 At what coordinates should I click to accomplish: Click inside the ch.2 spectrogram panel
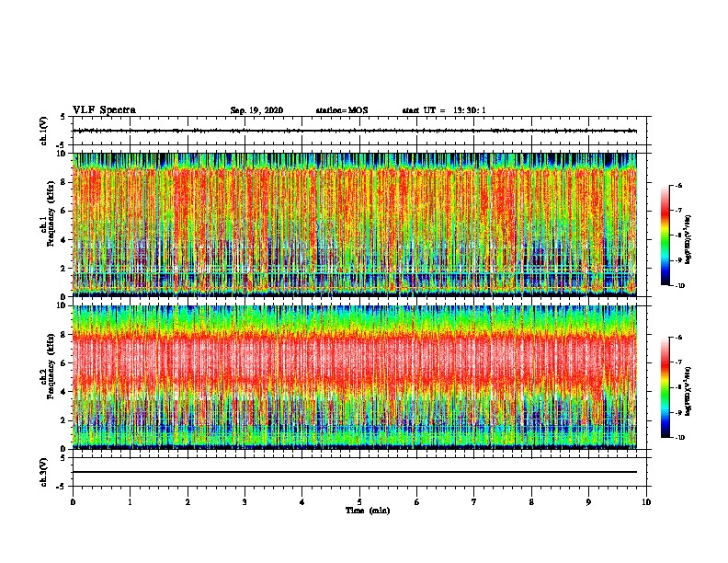tap(355, 377)
